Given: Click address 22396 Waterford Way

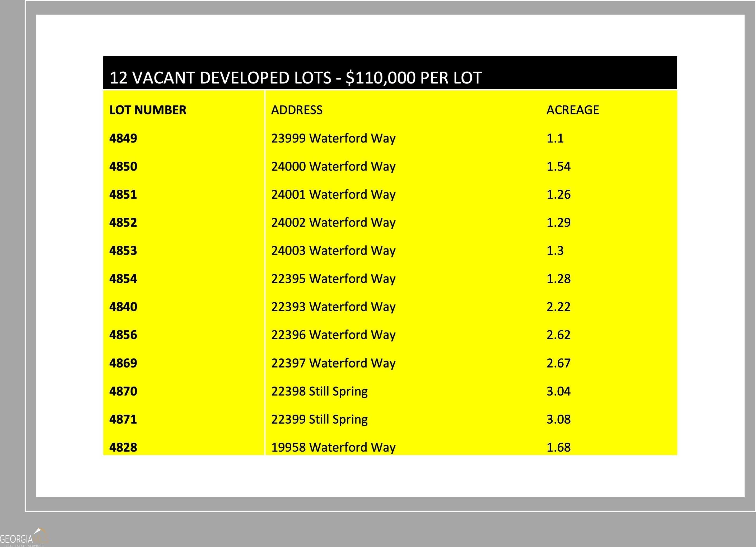Looking at the screenshot, I should tap(333, 335).
